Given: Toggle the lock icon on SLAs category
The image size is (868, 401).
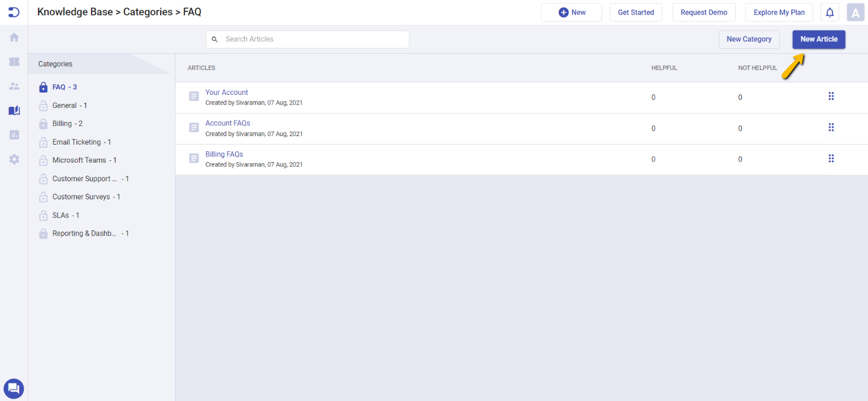Looking at the screenshot, I should pos(43,215).
